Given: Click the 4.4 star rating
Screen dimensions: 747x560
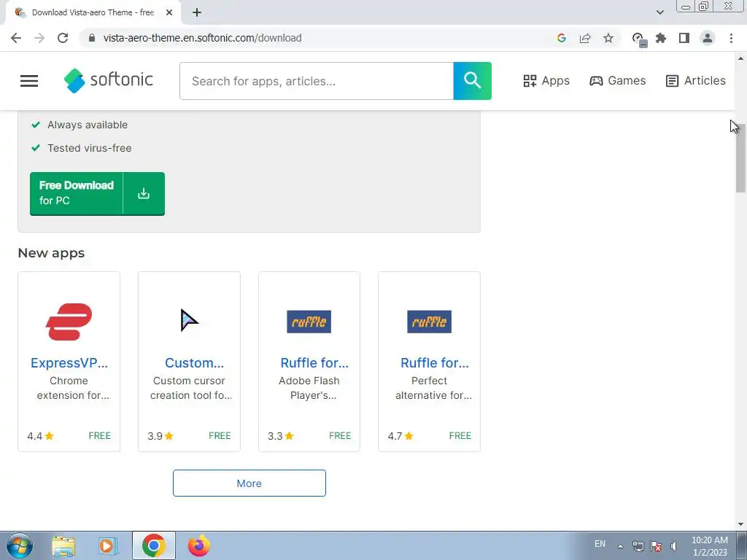Looking at the screenshot, I should pos(41,436).
